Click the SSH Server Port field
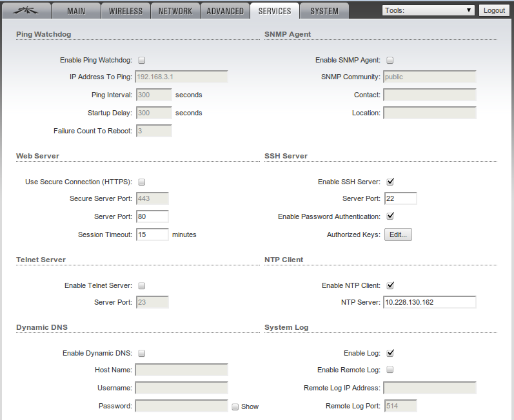Image resolution: width=514 pixels, height=420 pixels. (400, 199)
